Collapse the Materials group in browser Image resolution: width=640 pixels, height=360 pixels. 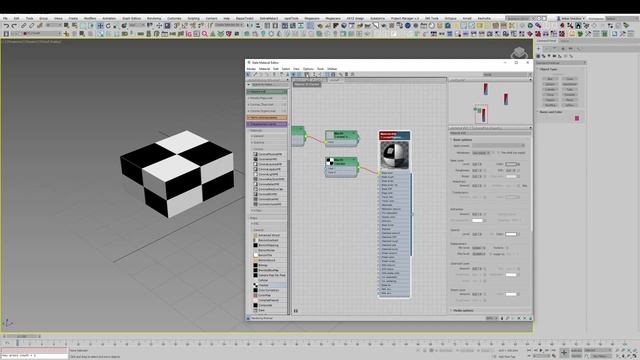click(256, 131)
